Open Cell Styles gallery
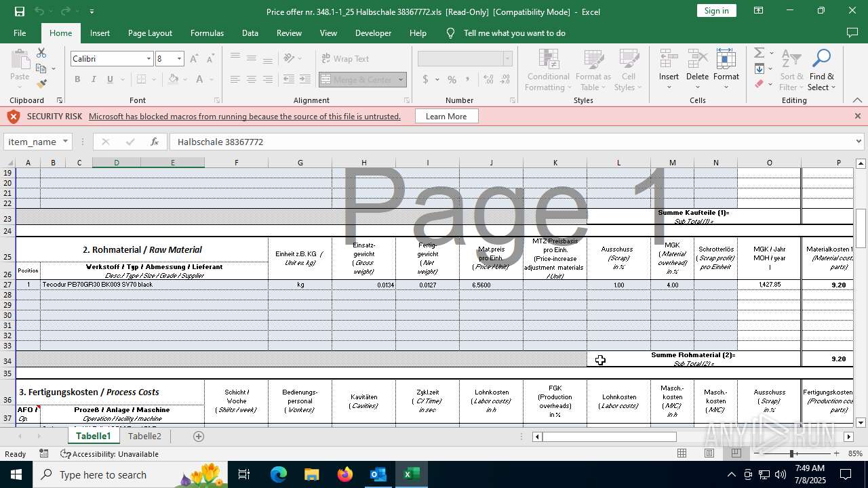This screenshot has height=488, width=868. click(x=629, y=70)
